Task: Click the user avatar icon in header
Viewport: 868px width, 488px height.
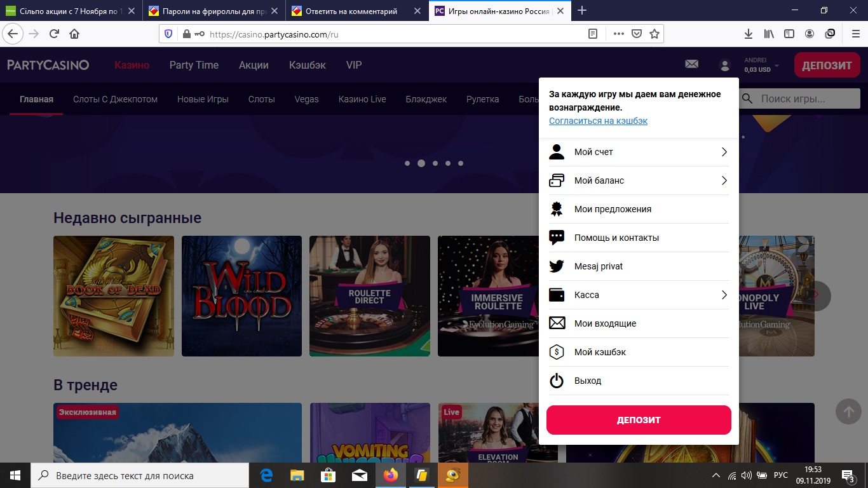Action: tap(724, 65)
